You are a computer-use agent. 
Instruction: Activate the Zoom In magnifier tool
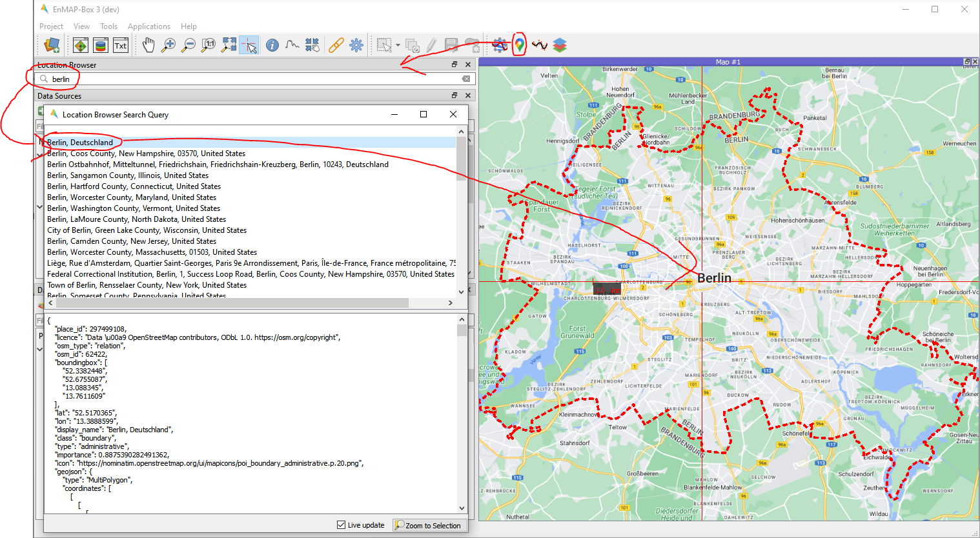168,45
